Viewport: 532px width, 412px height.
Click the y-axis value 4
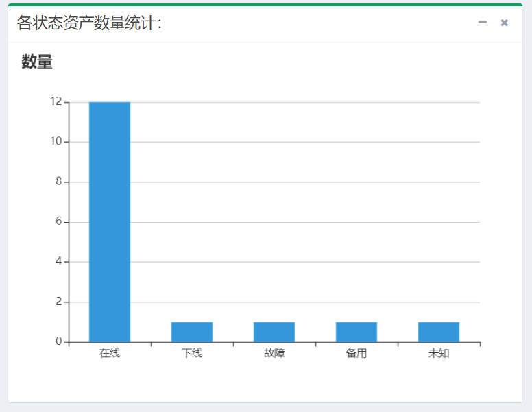[59, 261]
